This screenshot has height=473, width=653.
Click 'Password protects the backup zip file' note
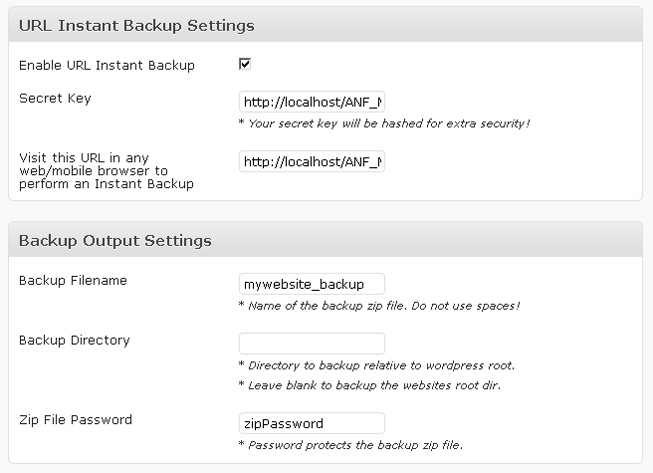(351, 445)
